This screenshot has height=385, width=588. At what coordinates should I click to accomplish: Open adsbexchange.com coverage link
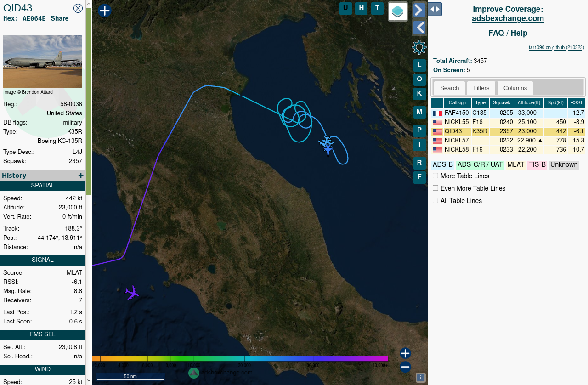pyautogui.click(x=508, y=18)
